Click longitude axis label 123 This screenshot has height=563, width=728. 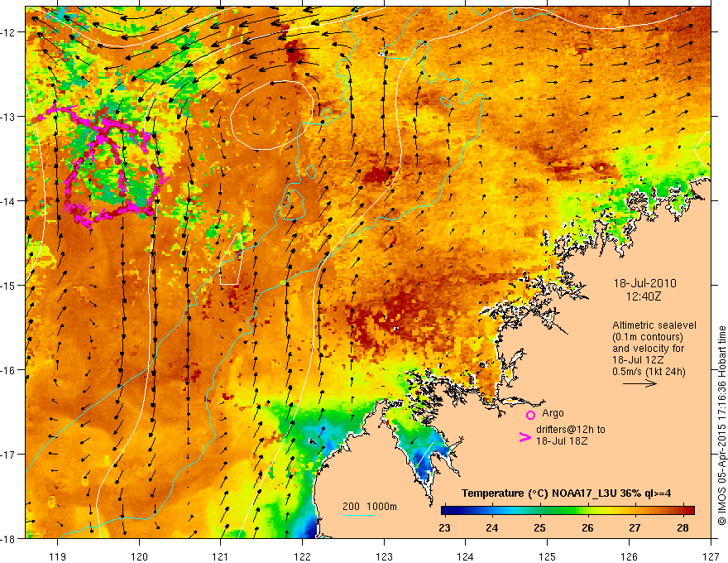(x=384, y=556)
